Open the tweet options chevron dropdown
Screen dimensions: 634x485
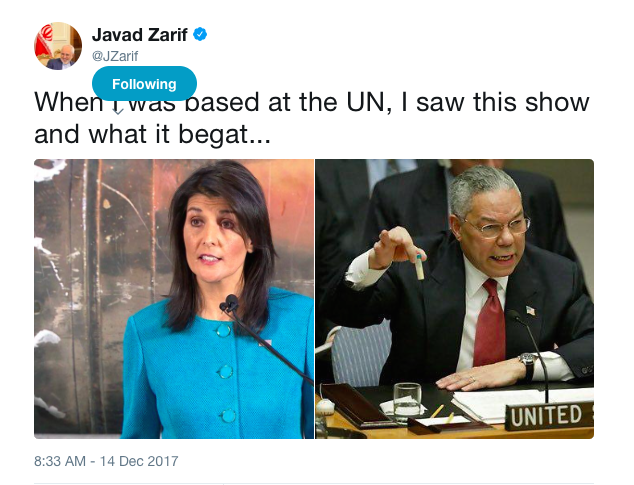118,110
